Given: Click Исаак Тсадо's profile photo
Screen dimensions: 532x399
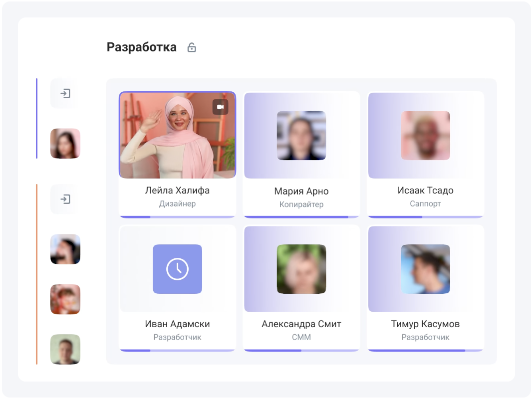Looking at the screenshot, I should (425, 135).
